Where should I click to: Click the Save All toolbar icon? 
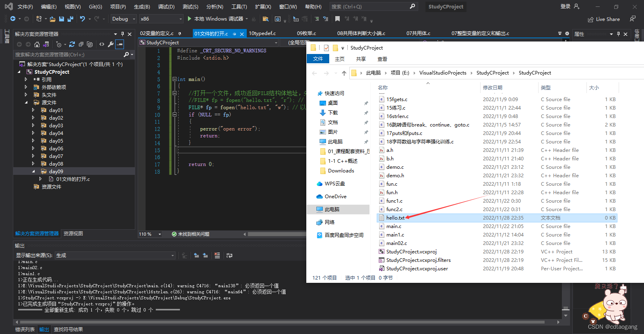[x=70, y=19]
